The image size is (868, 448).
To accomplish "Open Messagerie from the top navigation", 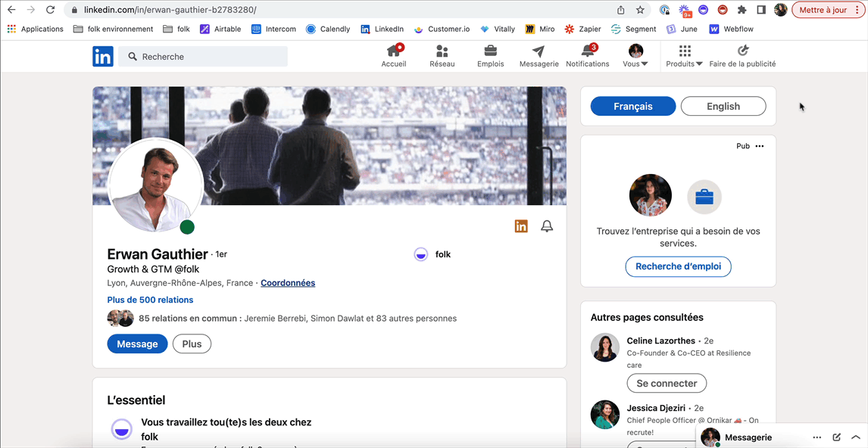I will (x=539, y=56).
